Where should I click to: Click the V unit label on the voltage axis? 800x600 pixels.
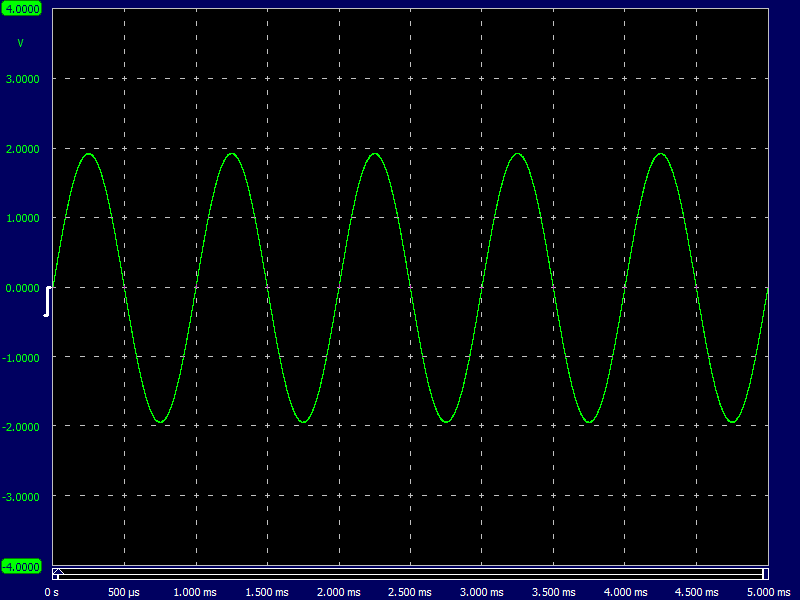point(20,43)
